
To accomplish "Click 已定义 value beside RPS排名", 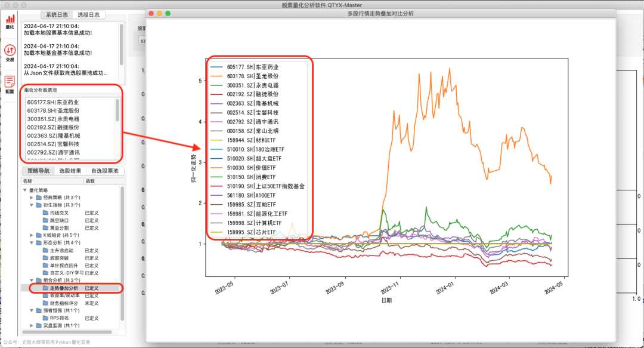I will point(91,318).
